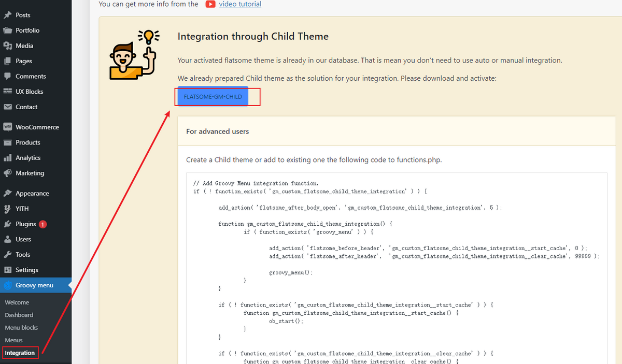This screenshot has width=622, height=364.
Task: Click the Media library icon
Action: coord(7,46)
